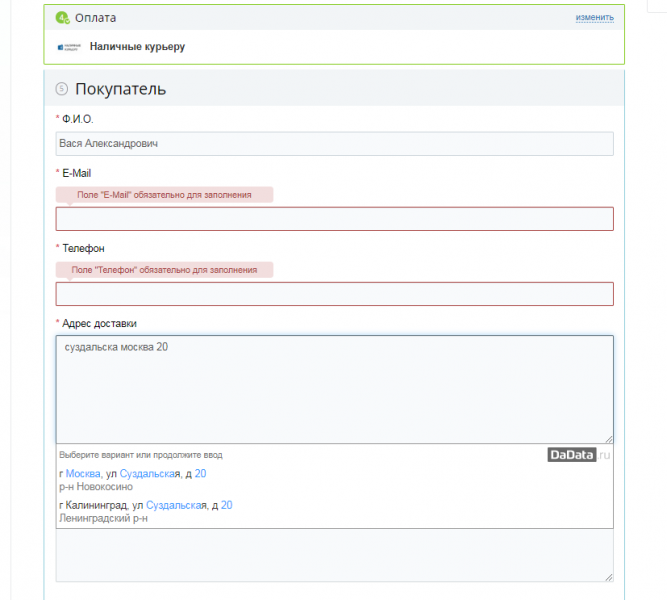This screenshot has height=600, width=667.
Task: Click the Наличные курьеру payment logo icon
Action: click(x=69, y=47)
